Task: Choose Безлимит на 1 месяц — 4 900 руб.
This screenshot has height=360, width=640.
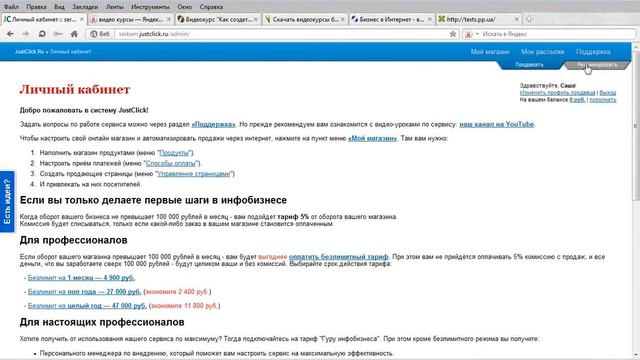Action: pyautogui.click(x=81, y=278)
